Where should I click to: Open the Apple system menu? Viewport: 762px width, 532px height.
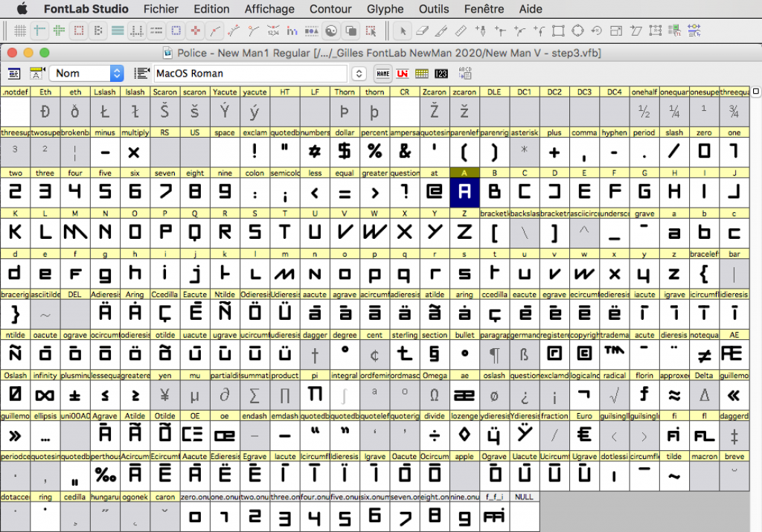coord(22,9)
